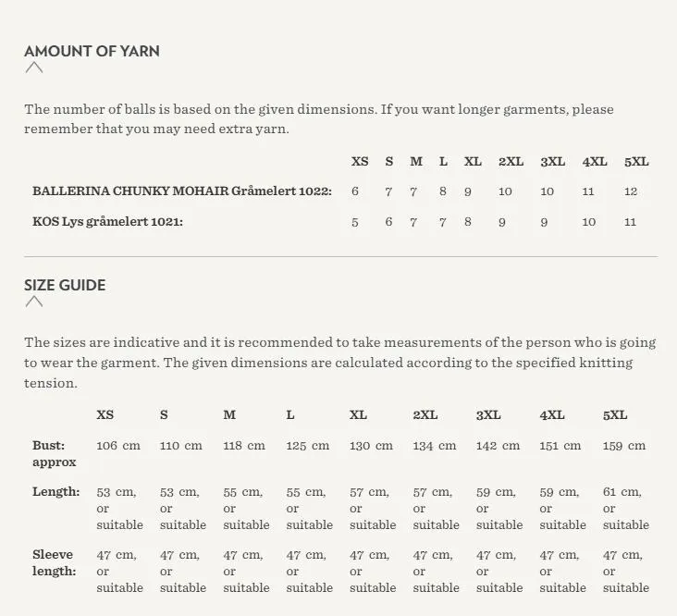Image resolution: width=677 pixels, height=616 pixels.
Task: Click the Sleeve length row label
Action: pos(54,562)
